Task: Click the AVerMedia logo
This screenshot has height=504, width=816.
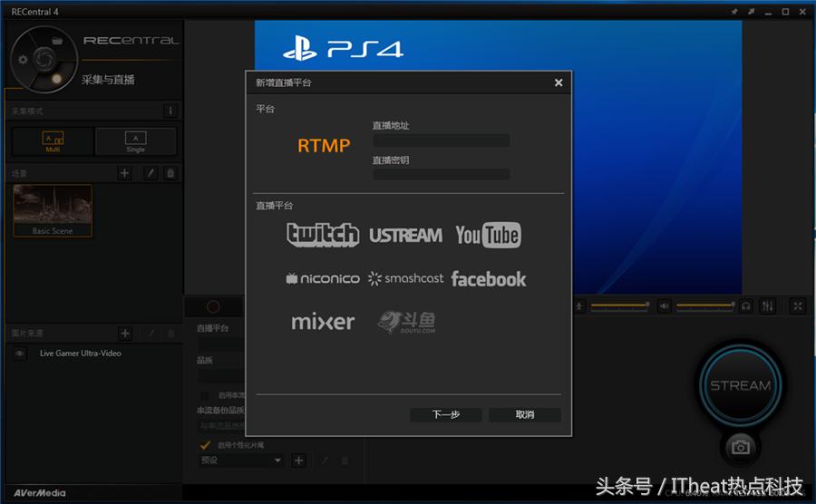Action: (40, 492)
